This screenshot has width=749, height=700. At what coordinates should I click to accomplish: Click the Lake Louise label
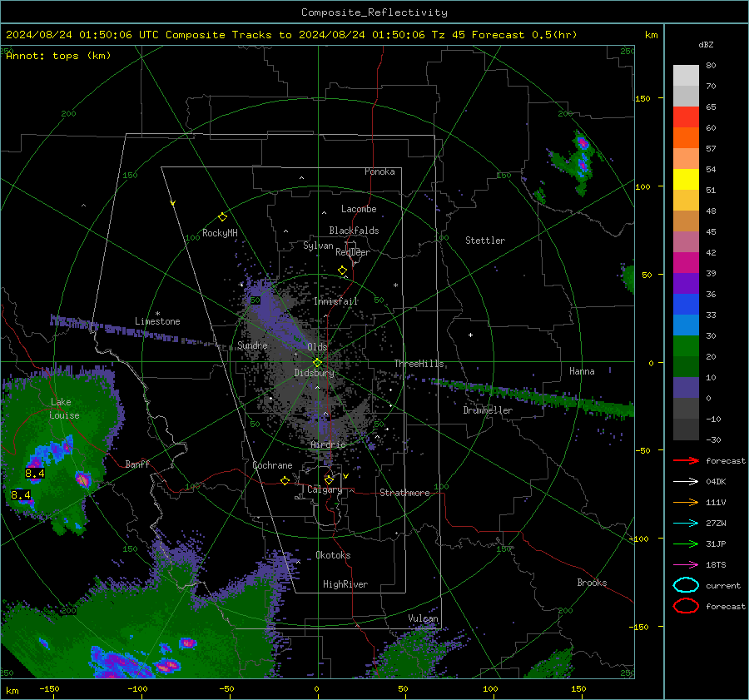pos(64,409)
